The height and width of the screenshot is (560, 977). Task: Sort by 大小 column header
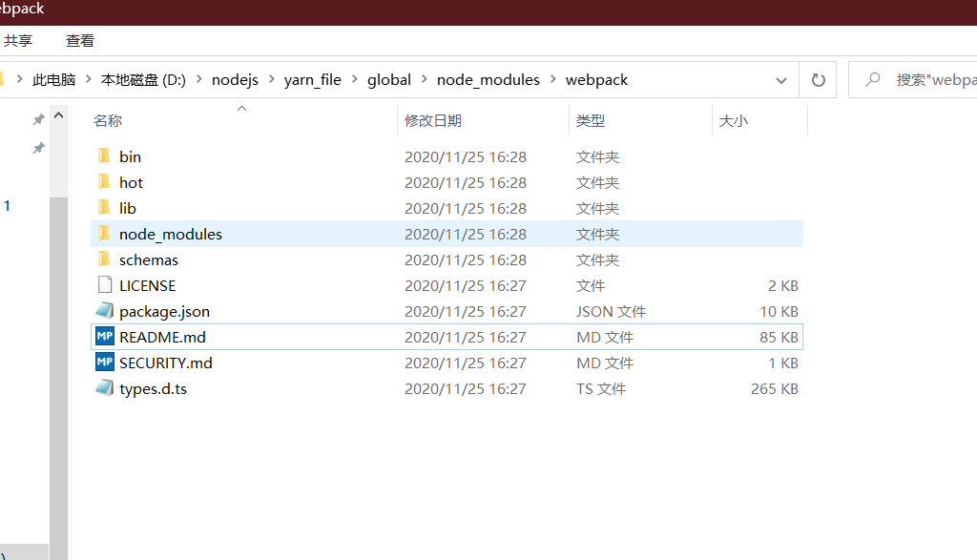tap(734, 121)
